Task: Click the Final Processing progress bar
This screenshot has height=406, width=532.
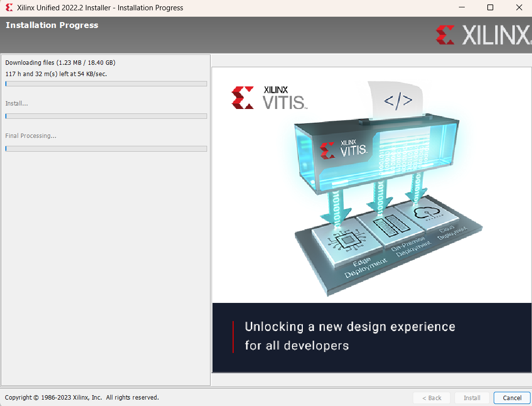Action: (106, 148)
